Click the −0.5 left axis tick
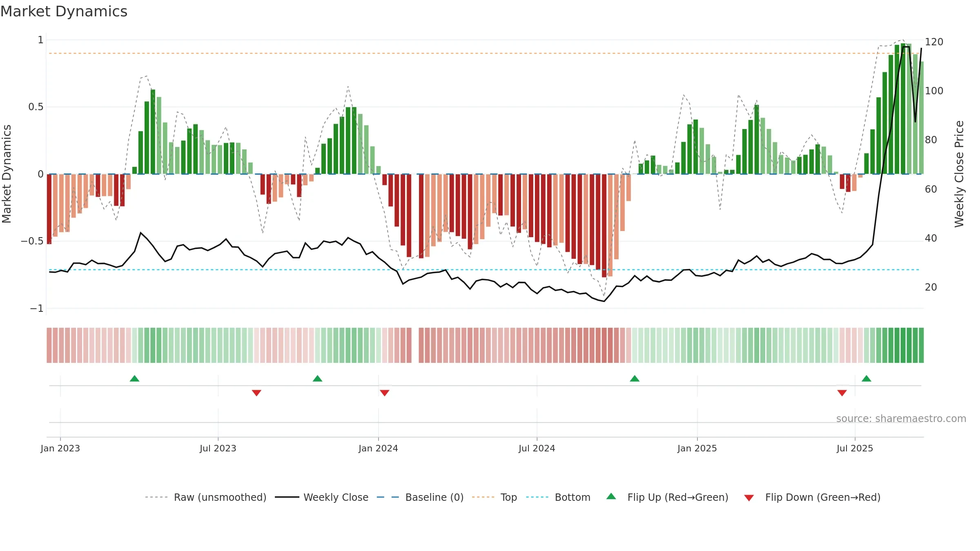980x551 pixels. [x=32, y=241]
